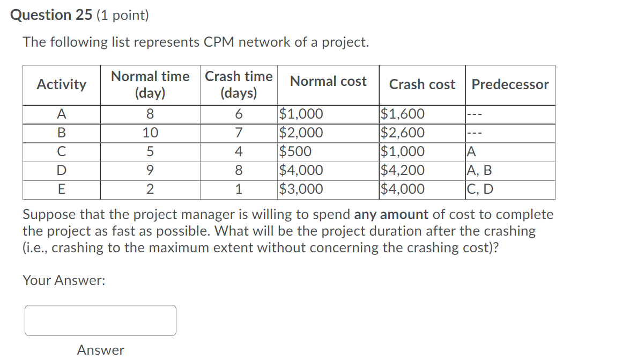Click the Crash time (days) header
The height and width of the screenshot is (358, 644).
(239, 84)
